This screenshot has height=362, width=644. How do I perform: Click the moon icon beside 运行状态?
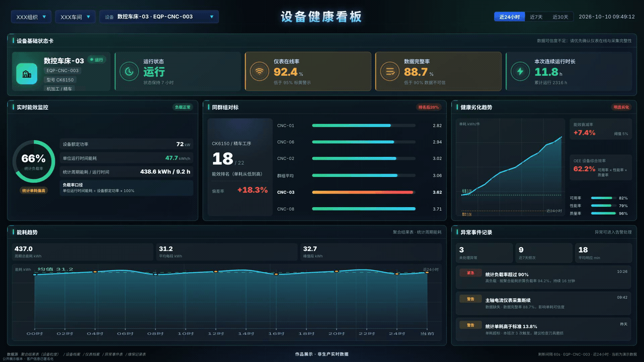[129, 71]
